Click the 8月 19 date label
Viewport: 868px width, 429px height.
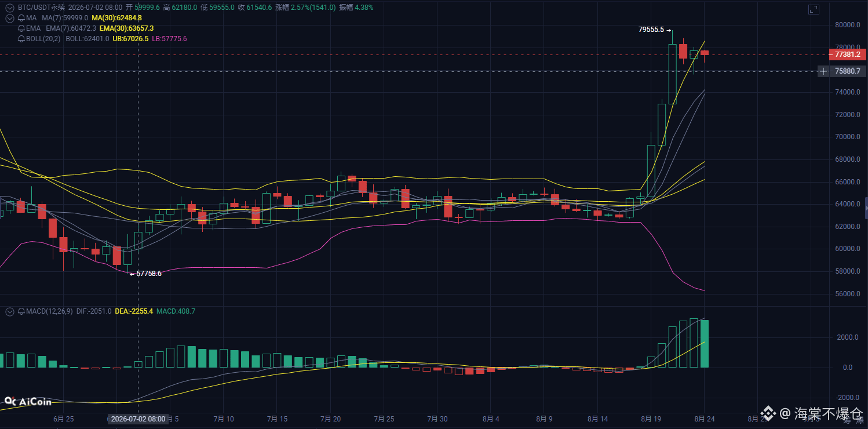pyautogui.click(x=651, y=419)
